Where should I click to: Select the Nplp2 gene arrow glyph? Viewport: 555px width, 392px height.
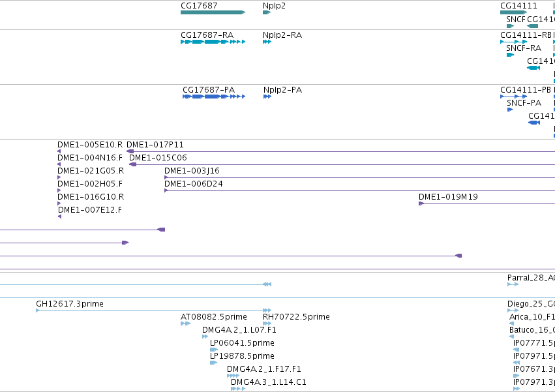coord(267,12)
